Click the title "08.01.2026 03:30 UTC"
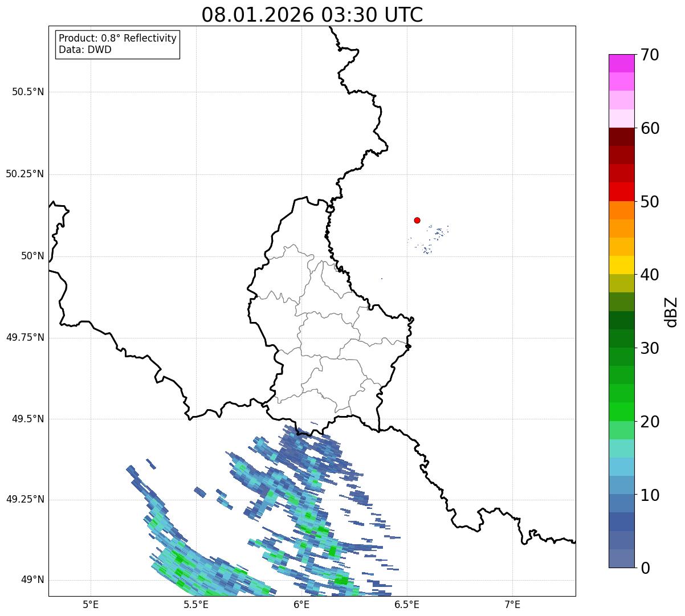Image resolution: width=685 pixels, height=616 pixels. (x=312, y=15)
